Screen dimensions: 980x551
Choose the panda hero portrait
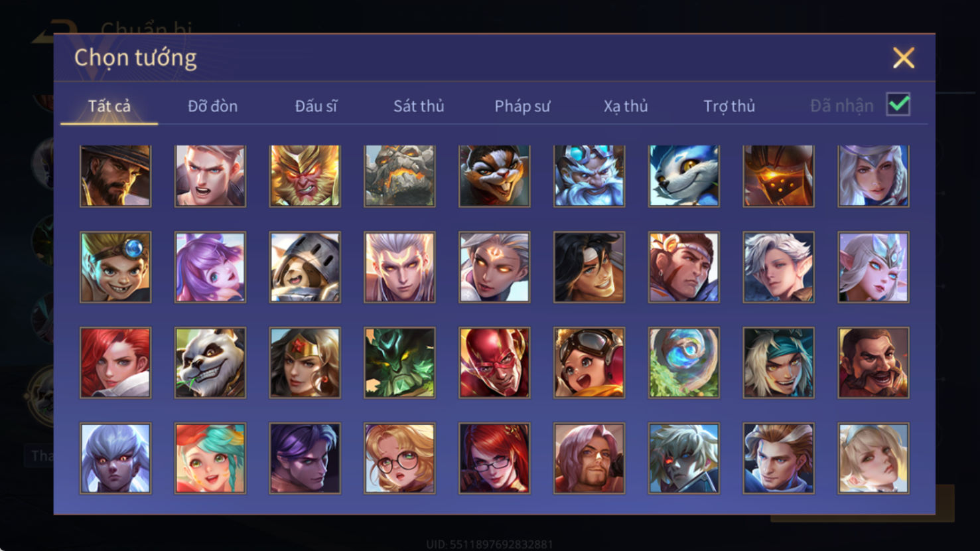[x=210, y=362]
